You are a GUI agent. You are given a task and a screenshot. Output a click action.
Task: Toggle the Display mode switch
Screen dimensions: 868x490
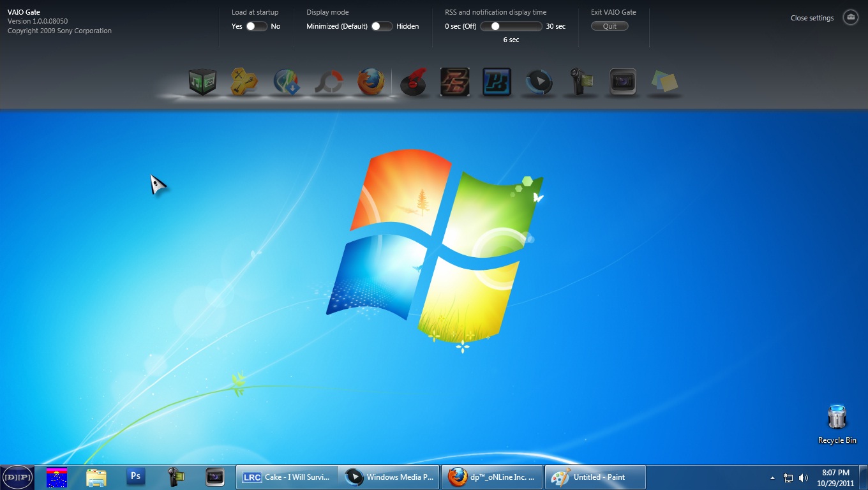coord(382,26)
